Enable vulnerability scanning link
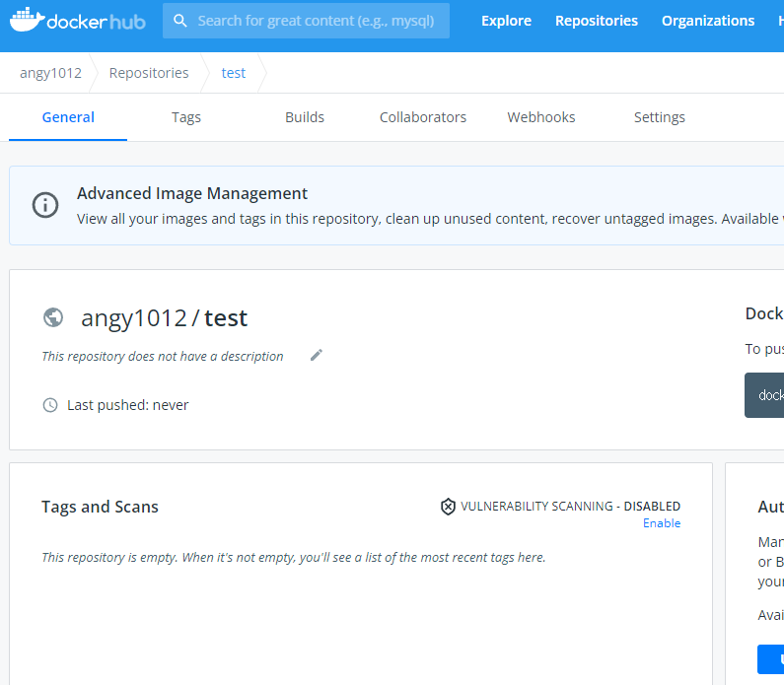 click(662, 523)
